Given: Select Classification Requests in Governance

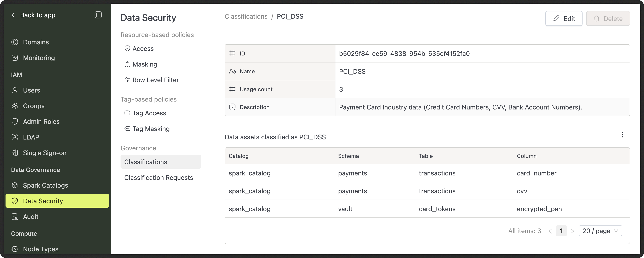Looking at the screenshot, I should point(158,178).
